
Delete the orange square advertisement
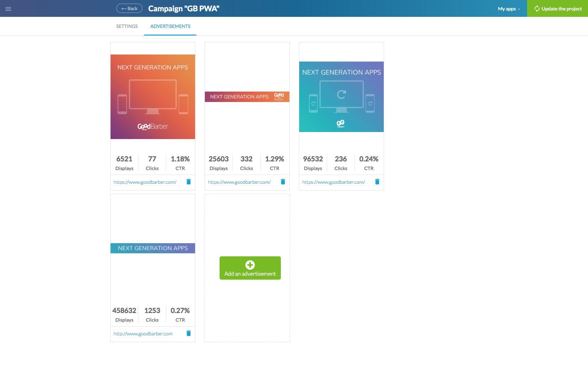(189, 182)
